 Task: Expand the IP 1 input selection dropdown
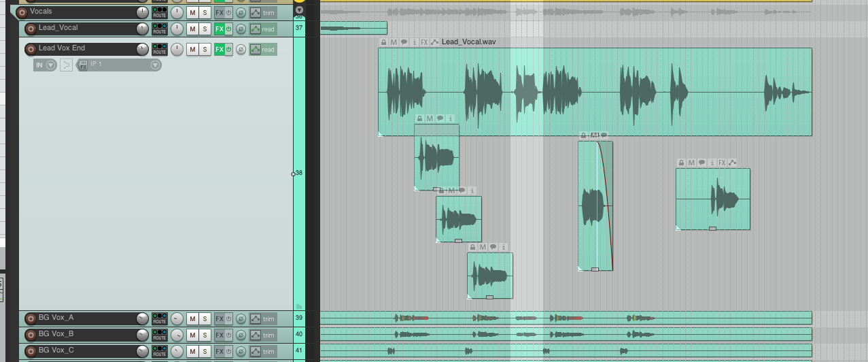155,65
